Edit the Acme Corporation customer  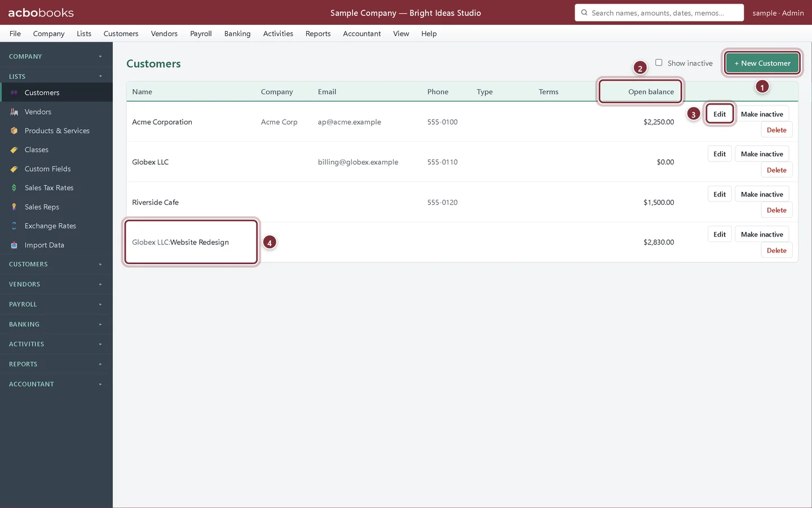(720, 114)
